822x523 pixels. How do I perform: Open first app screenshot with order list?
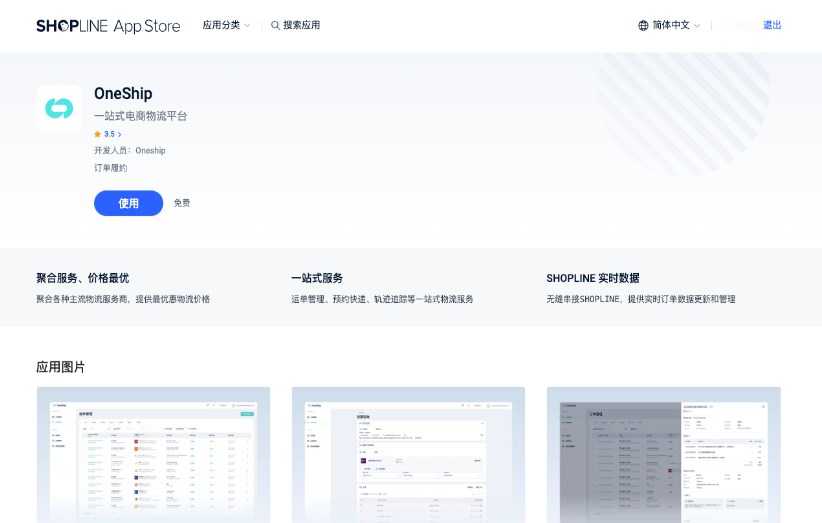[154, 454]
